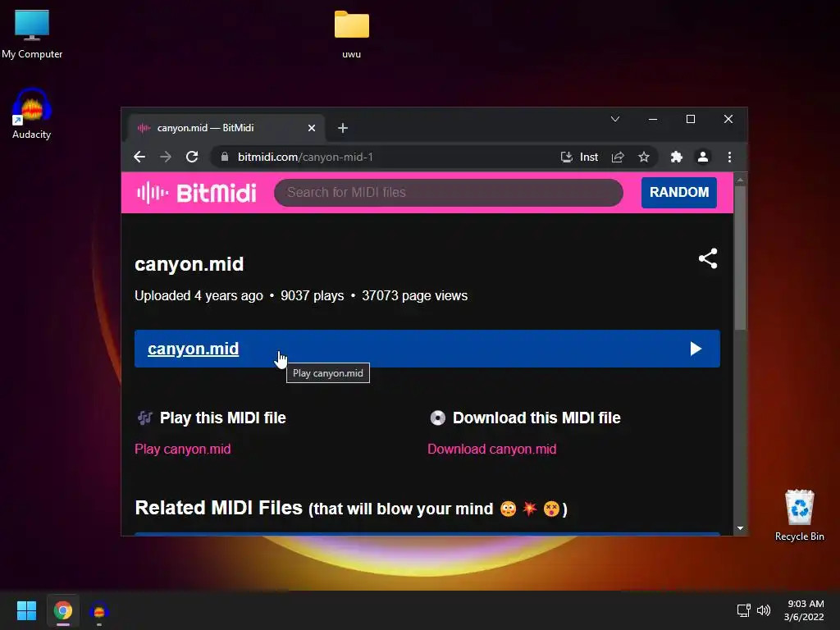Click the 'Uploaded 4 years ago' text

[199, 295]
